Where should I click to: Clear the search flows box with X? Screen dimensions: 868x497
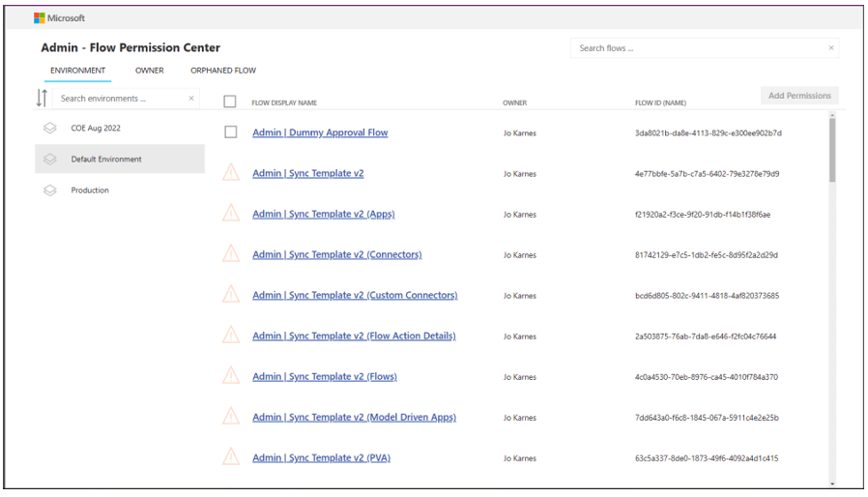pyautogui.click(x=830, y=48)
